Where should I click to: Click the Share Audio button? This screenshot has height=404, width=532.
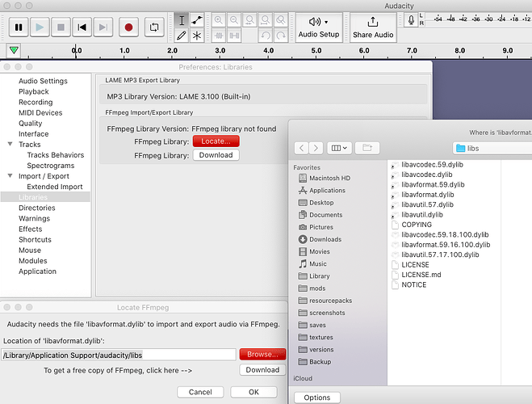click(x=373, y=27)
